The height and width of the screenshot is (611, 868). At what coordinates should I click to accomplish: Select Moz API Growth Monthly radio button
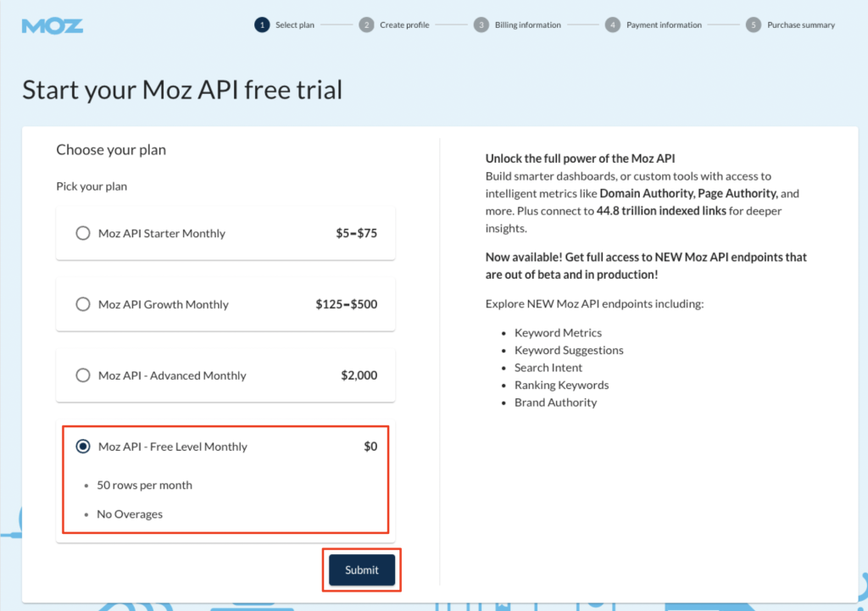click(83, 304)
